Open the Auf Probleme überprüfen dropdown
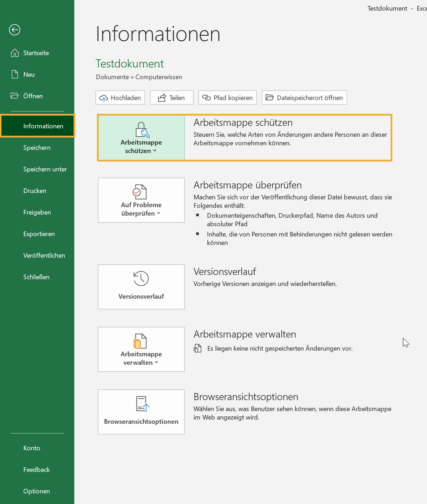The width and height of the screenshot is (427, 504). coord(159,213)
